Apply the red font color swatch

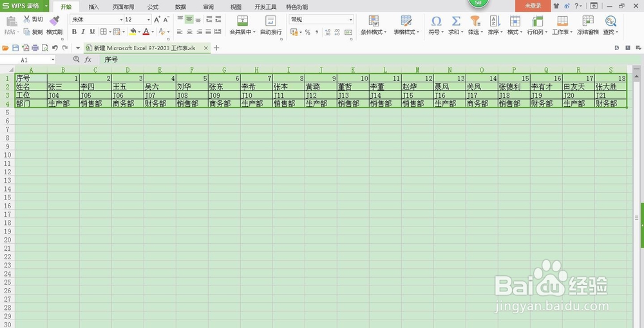point(146,32)
